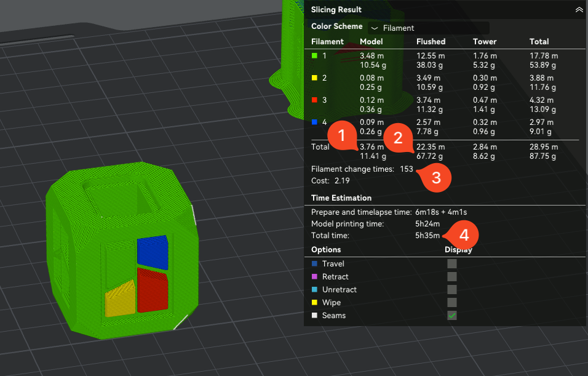
Task: Check the Unretract display checkbox
Action: (452, 289)
